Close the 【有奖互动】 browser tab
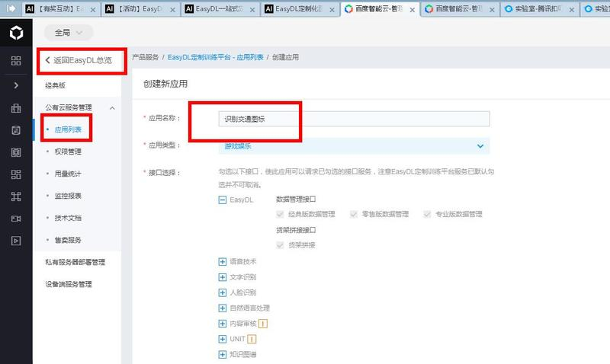The image size is (610, 364). click(93, 10)
